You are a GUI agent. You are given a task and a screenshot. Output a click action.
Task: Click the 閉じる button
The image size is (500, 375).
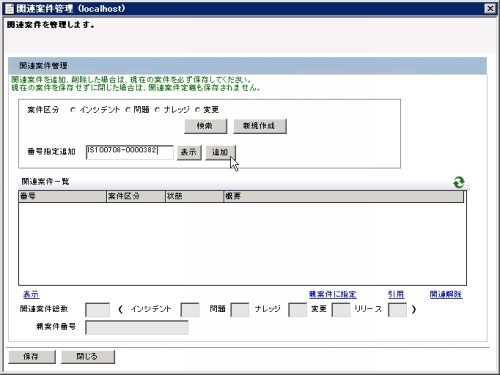pos(88,357)
